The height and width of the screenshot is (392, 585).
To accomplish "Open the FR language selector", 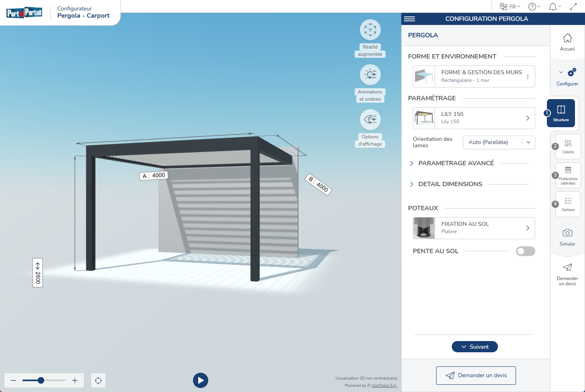I will [510, 6].
